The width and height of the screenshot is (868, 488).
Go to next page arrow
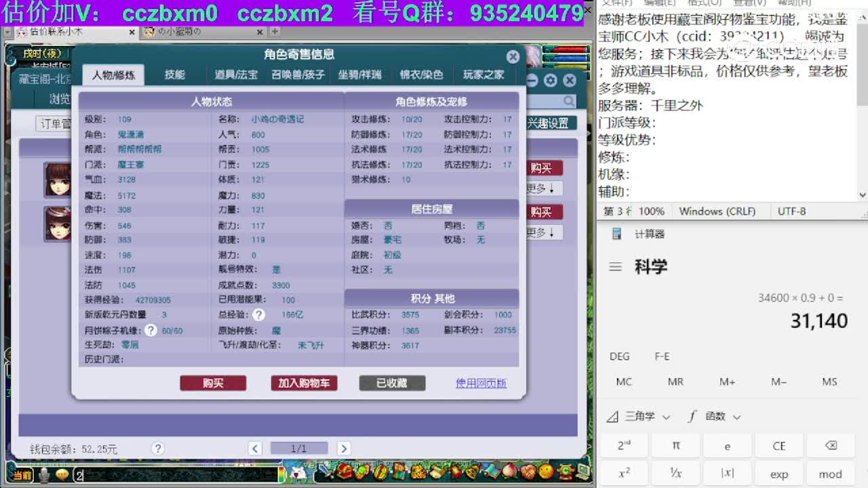point(344,448)
